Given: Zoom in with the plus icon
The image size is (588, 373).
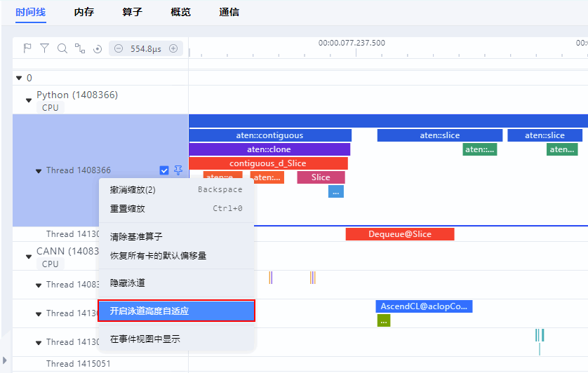Looking at the screenshot, I should (x=173, y=48).
